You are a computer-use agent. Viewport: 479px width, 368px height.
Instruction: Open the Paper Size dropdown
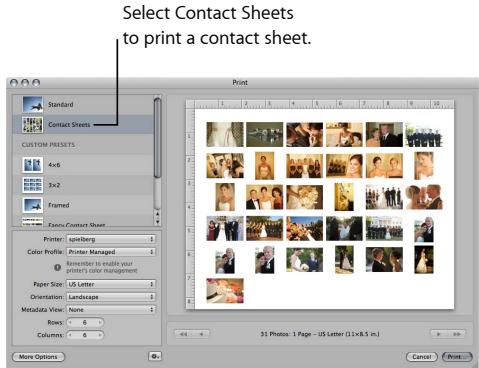111,284
